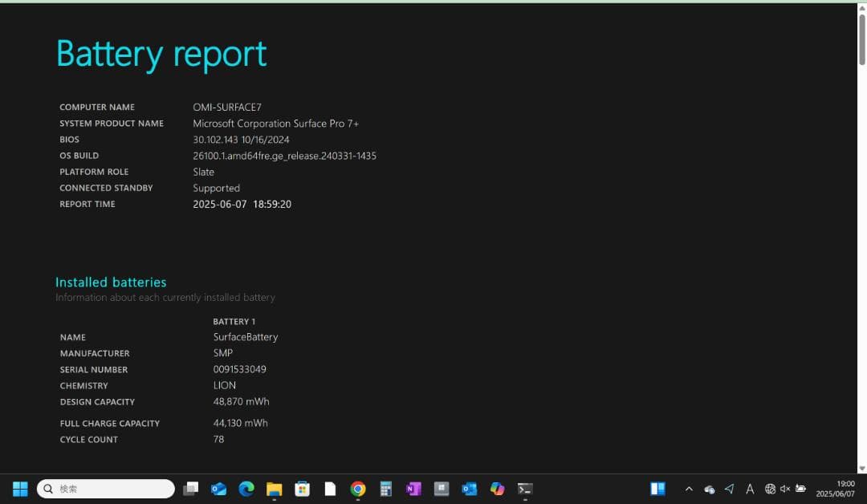Switch IME input mode A indicator

750,489
